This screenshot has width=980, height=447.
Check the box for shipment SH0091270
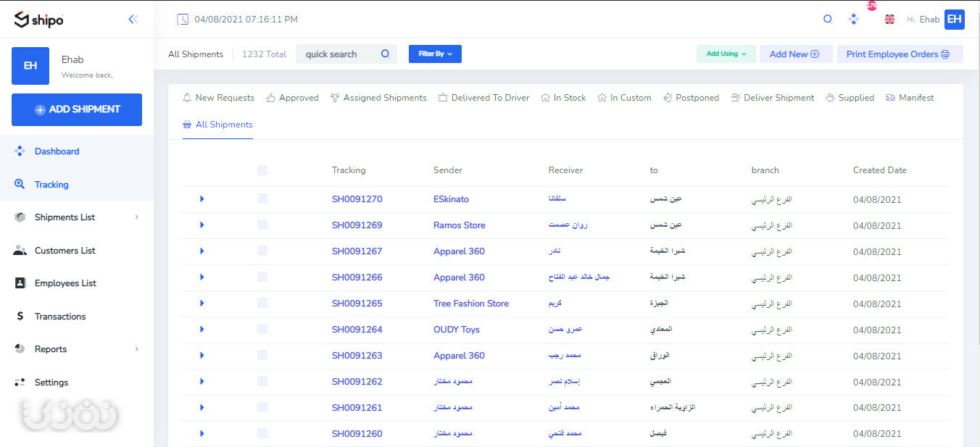pos(262,199)
